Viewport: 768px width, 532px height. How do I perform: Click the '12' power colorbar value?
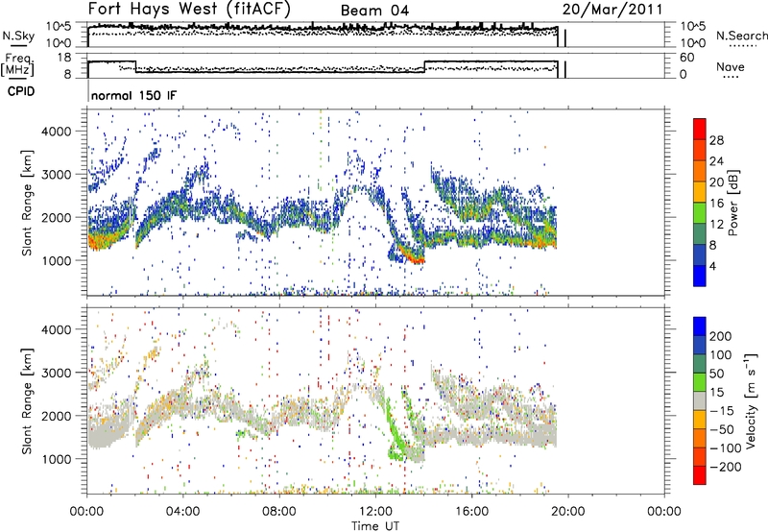coord(716,225)
